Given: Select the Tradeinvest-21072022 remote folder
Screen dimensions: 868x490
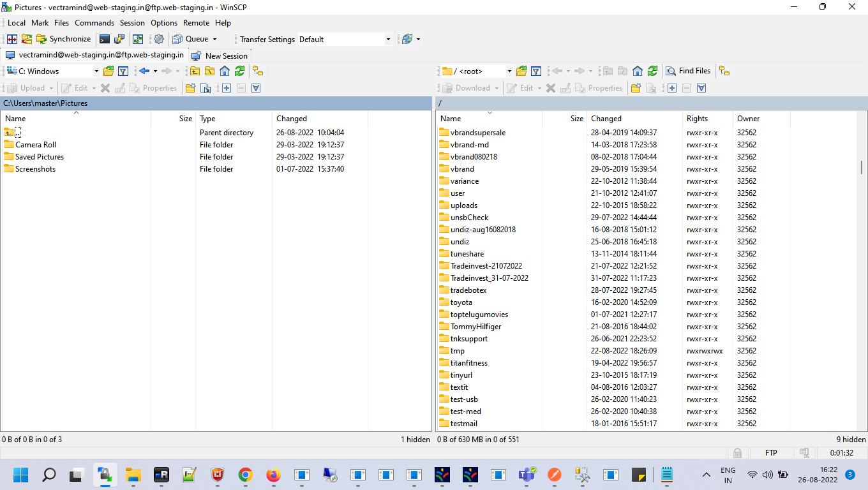Looking at the screenshot, I should coord(486,266).
